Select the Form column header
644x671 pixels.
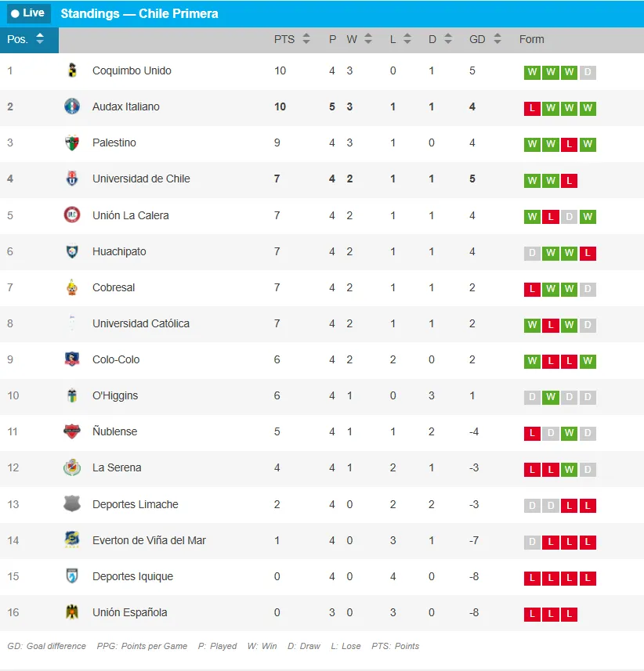(x=531, y=39)
